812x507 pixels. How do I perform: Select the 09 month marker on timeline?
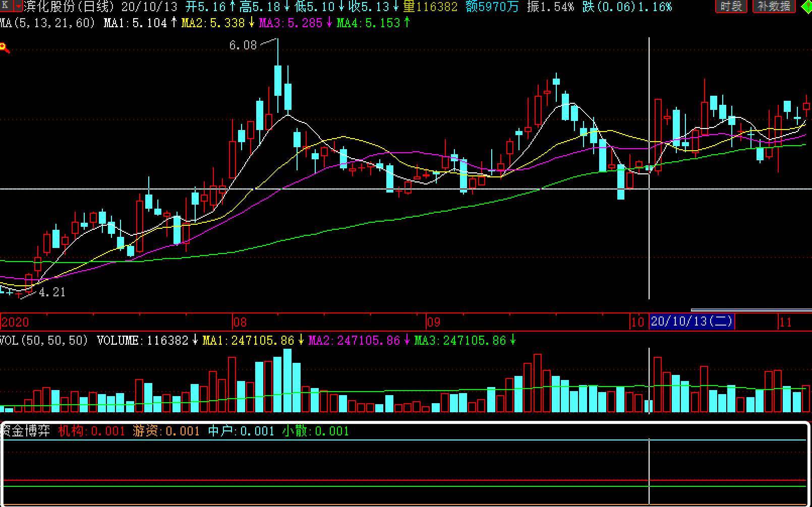(x=433, y=322)
